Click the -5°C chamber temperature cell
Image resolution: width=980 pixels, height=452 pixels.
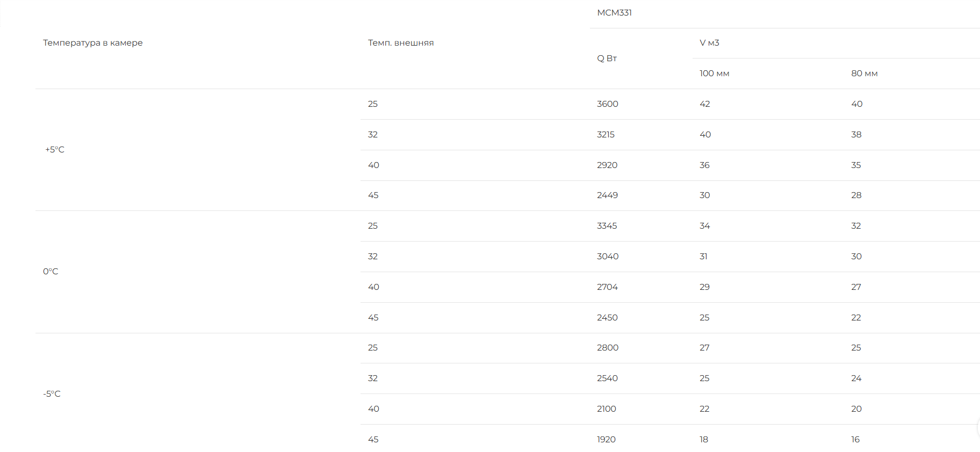52,393
